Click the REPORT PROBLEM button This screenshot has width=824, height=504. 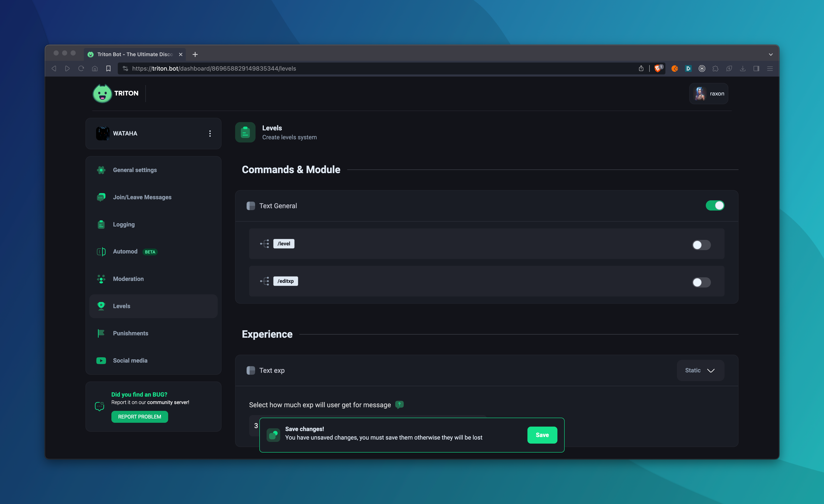coord(139,416)
